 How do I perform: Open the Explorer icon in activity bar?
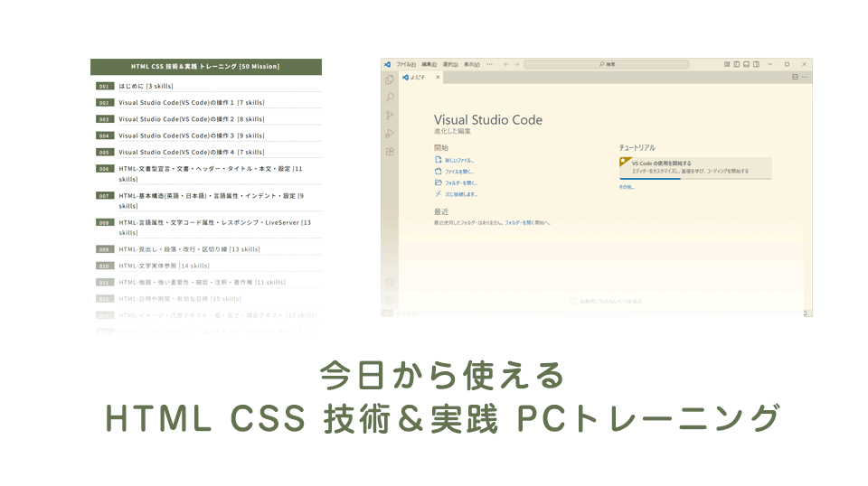pyautogui.click(x=390, y=79)
